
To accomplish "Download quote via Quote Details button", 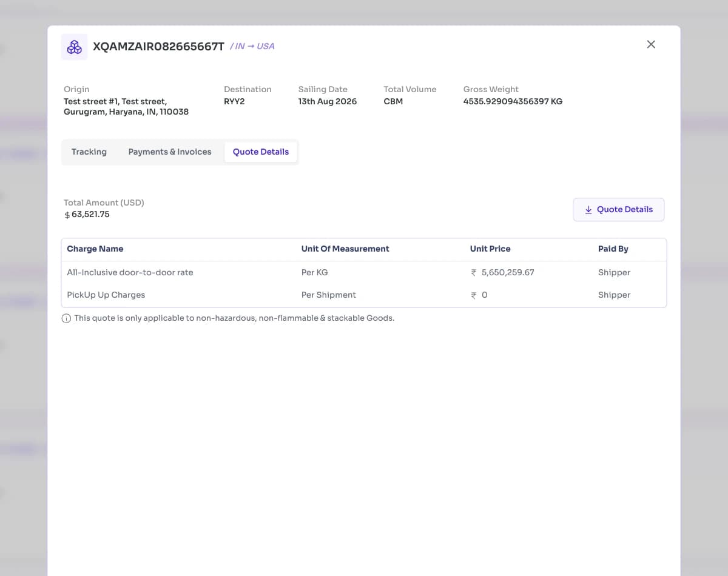I will 619,210.
